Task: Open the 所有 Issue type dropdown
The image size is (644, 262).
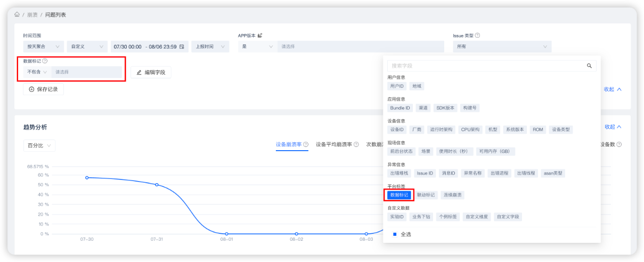Action: (502, 47)
